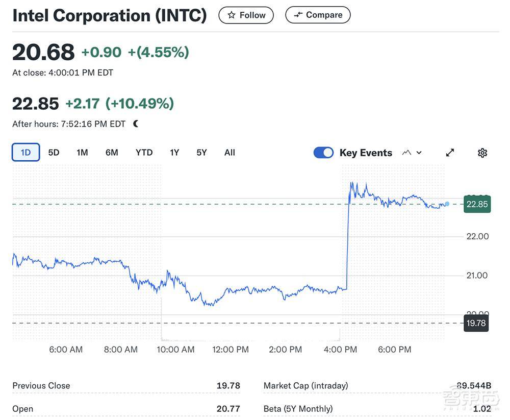Open the Compare button

(318, 15)
